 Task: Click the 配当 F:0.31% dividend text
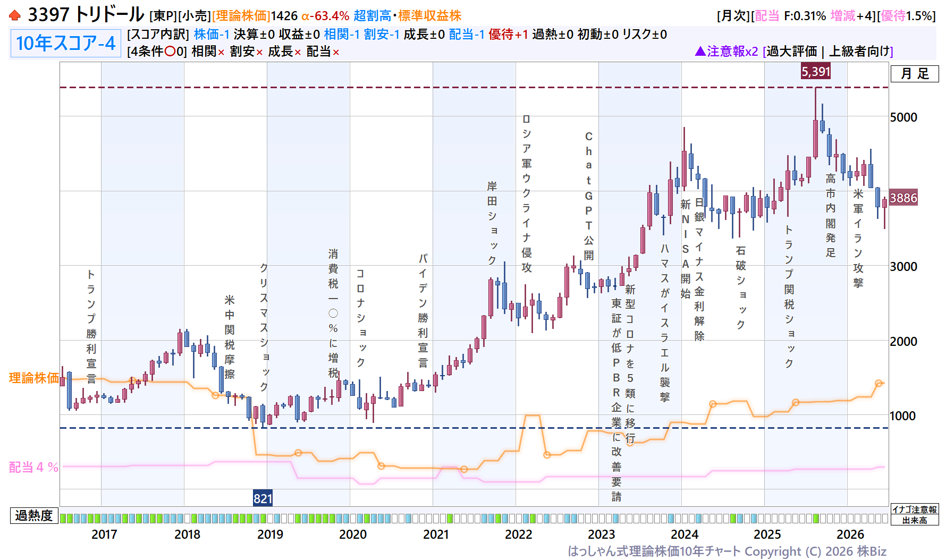pyautogui.click(x=790, y=16)
